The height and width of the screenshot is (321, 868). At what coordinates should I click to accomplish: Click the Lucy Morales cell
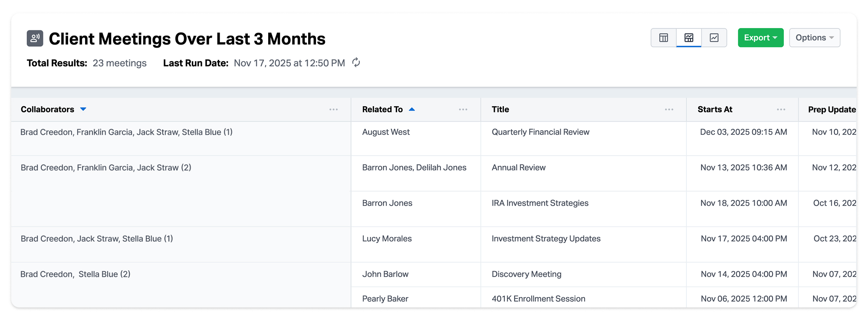click(x=387, y=239)
